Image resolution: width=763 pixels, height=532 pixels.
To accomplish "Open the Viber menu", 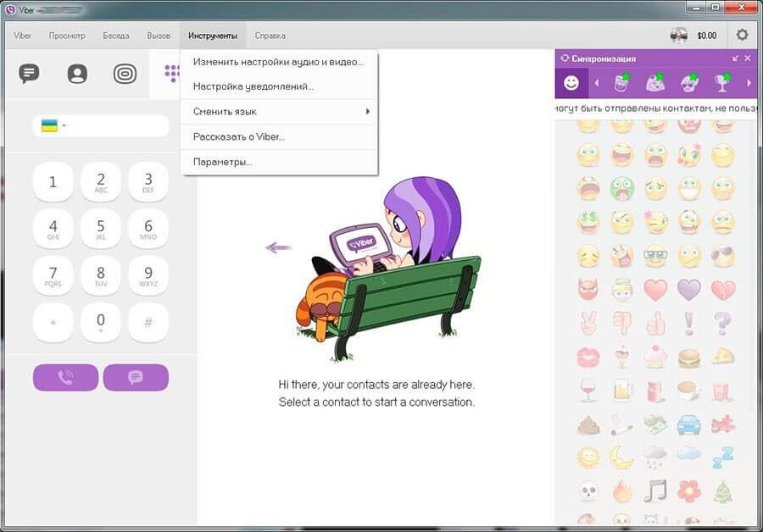I will (x=22, y=36).
